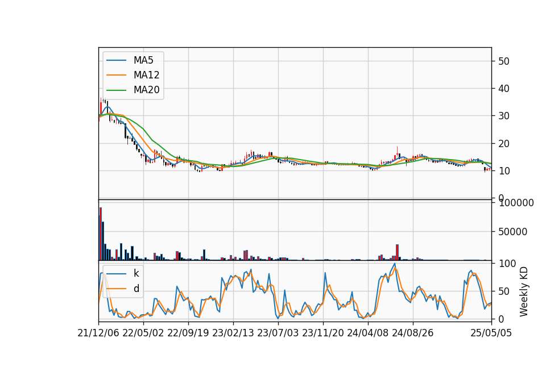Click the 20 tick on the price axis
Viewport: 546px width, 392px height.
[503, 143]
